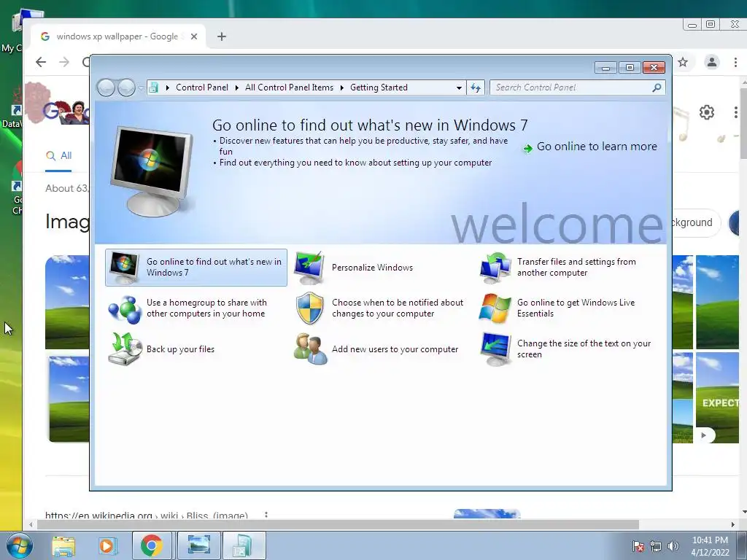Click the green arrow beside Go online to learn more
Image resolution: width=747 pixels, height=560 pixels.
click(x=527, y=149)
